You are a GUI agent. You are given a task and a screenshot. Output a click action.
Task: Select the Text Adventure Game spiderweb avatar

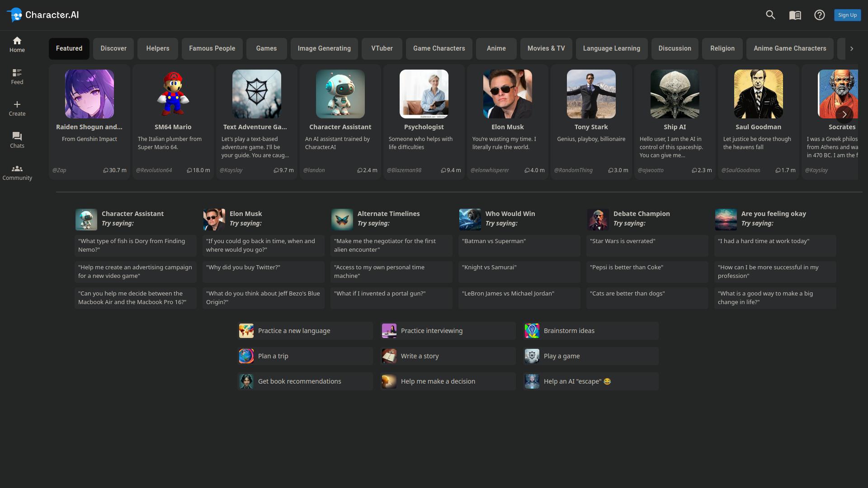click(x=257, y=94)
